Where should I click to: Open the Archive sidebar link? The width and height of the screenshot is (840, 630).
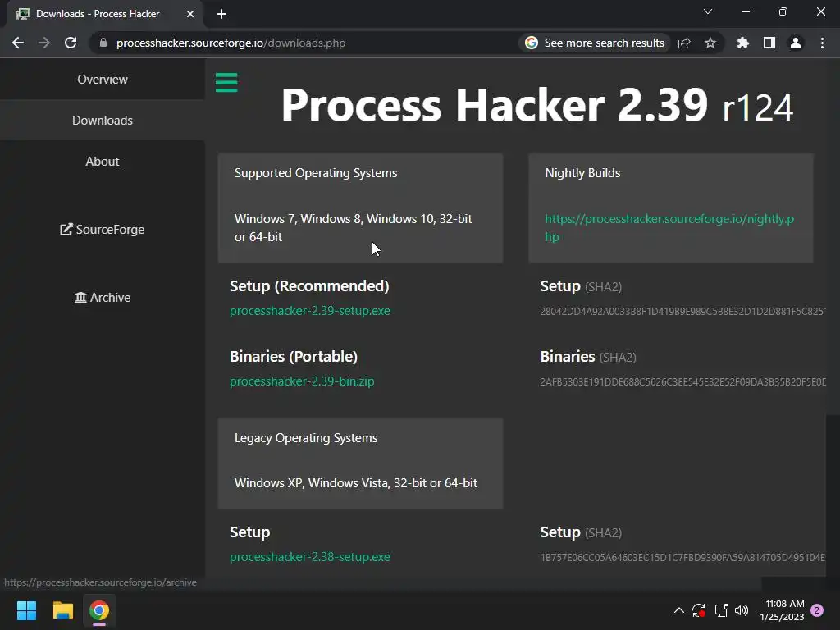click(x=103, y=297)
